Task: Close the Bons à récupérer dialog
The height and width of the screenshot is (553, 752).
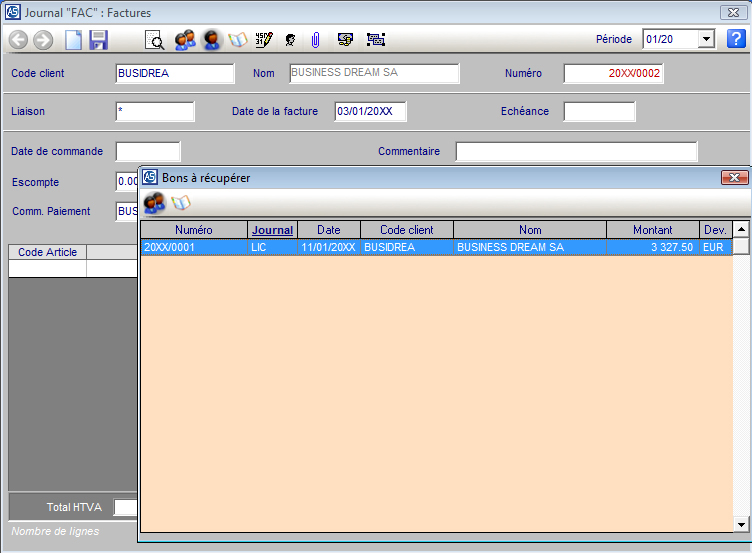Action: pyautogui.click(x=735, y=177)
